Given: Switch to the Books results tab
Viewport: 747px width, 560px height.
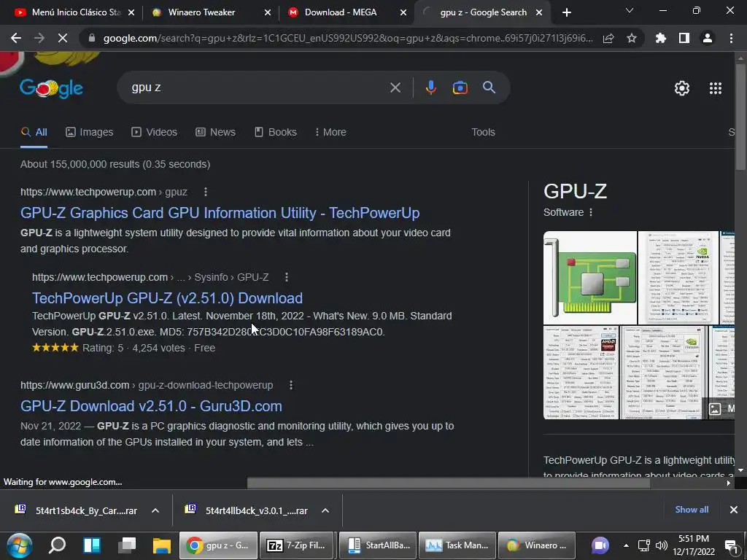Looking at the screenshot, I should click(276, 132).
